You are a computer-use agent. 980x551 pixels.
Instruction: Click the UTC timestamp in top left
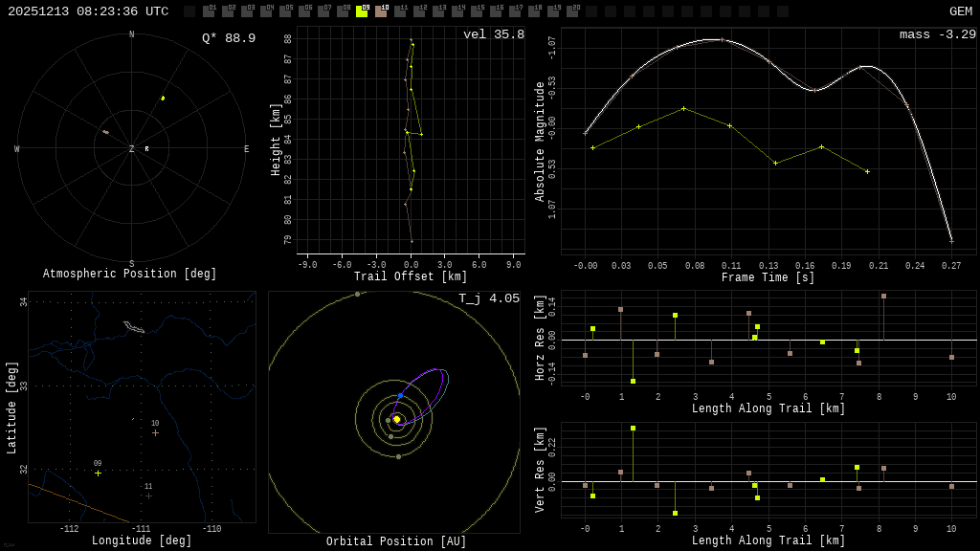click(88, 11)
